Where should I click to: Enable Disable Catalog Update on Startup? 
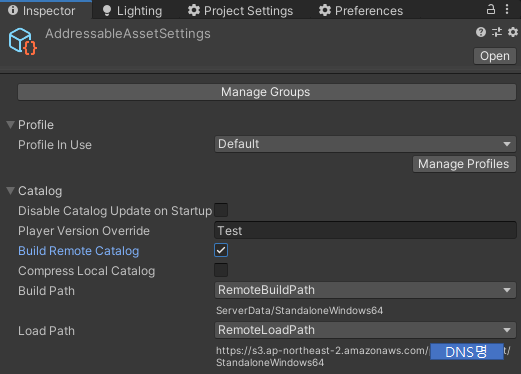[x=221, y=210]
